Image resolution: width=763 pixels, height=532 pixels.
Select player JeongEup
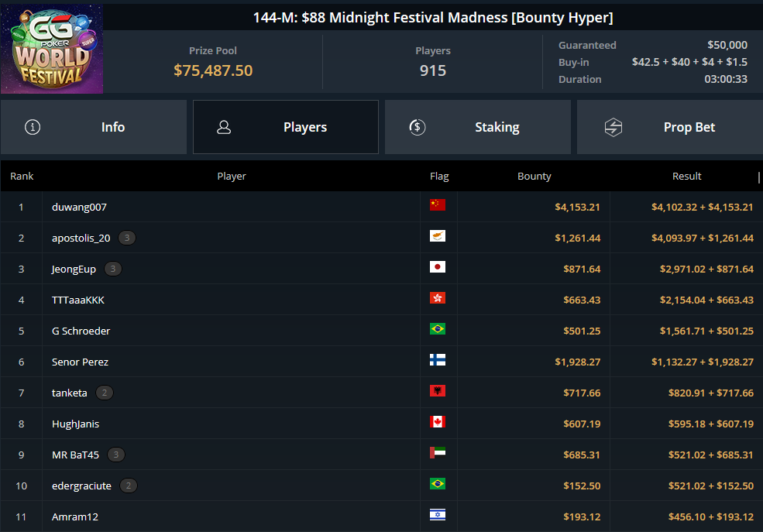(x=74, y=269)
